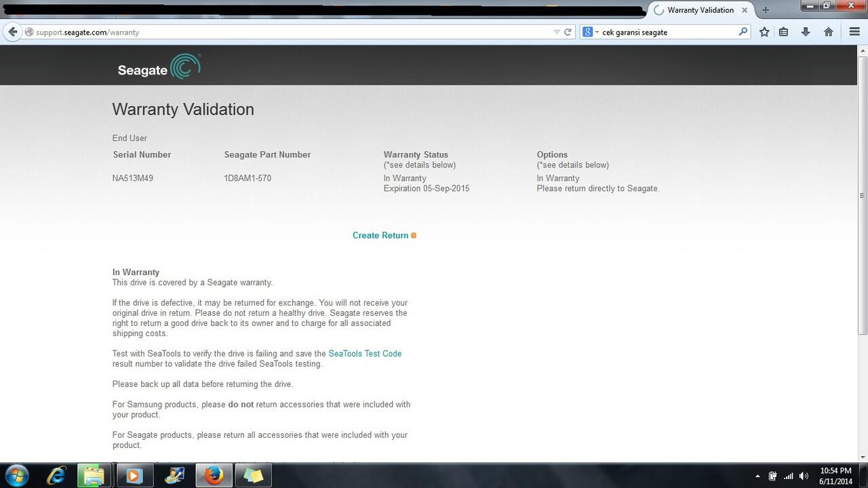The width and height of the screenshot is (868, 488).
Task: Go to the Firefox Home page icon
Action: [828, 32]
